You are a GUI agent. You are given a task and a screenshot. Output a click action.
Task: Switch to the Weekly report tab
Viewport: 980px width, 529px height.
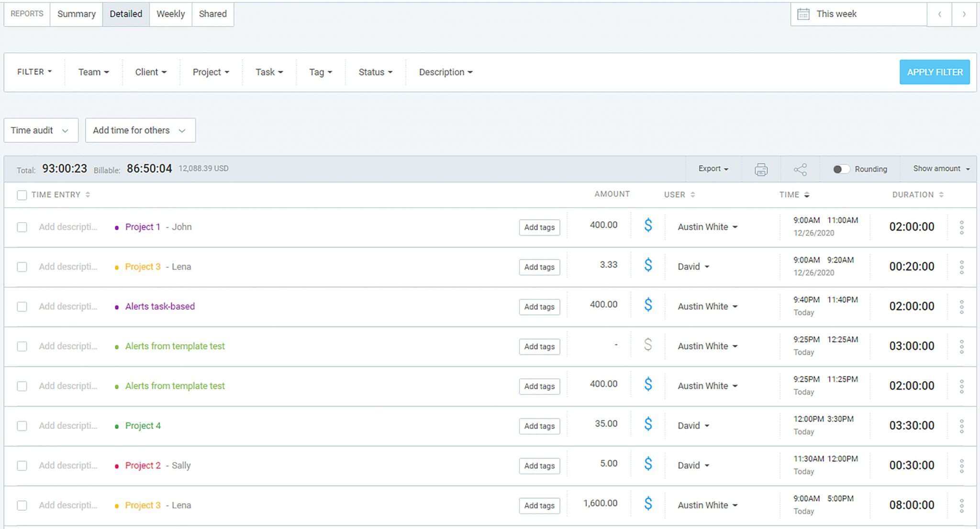[x=170, y=14]
